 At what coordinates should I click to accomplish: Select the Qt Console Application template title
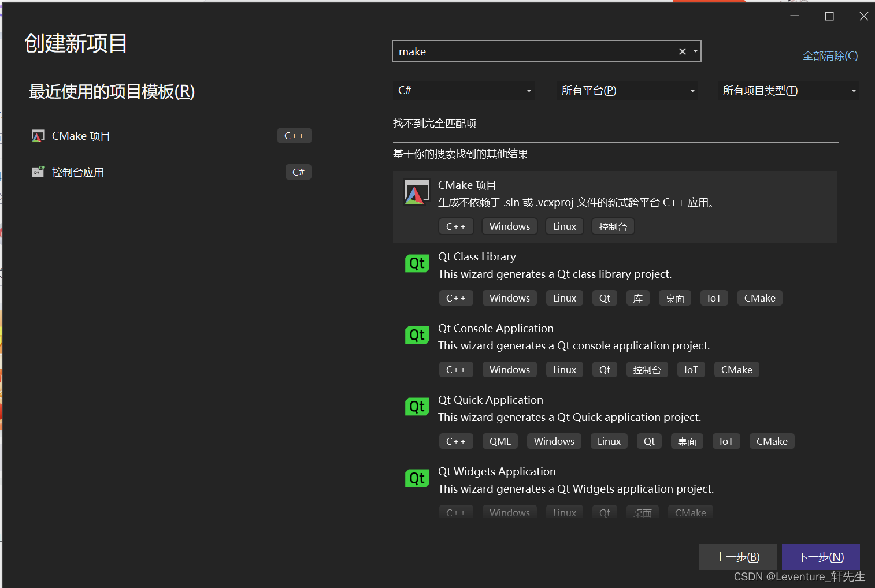coord(495,328)
